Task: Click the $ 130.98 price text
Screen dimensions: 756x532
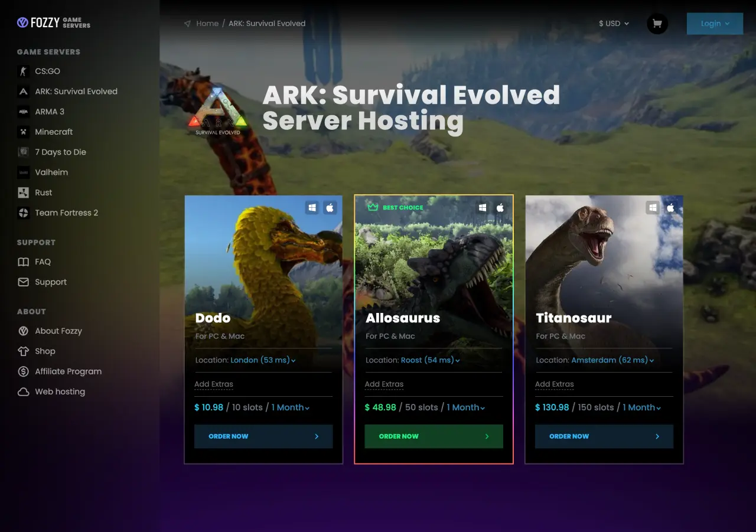Action: click(x=552, y=407)
